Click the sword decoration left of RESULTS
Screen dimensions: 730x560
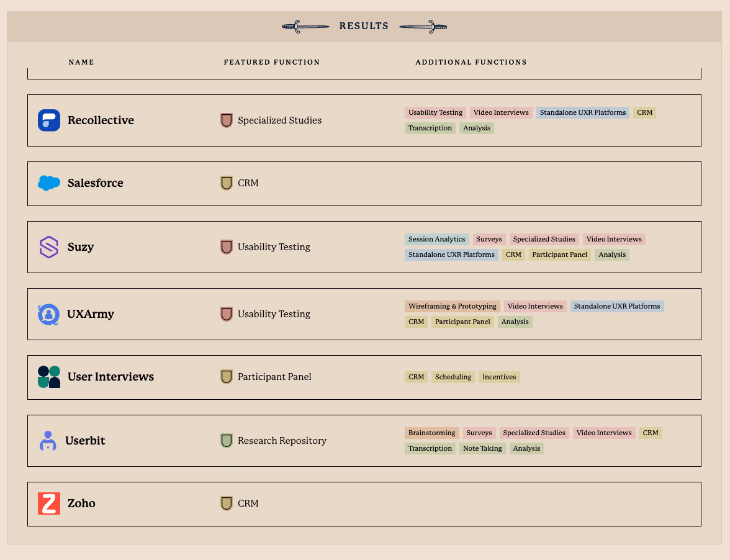point(305,26)
